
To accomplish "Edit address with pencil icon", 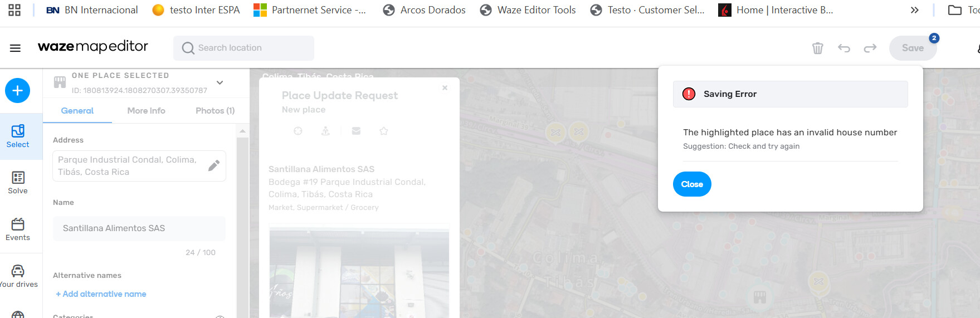I will [x=214, y=165].
